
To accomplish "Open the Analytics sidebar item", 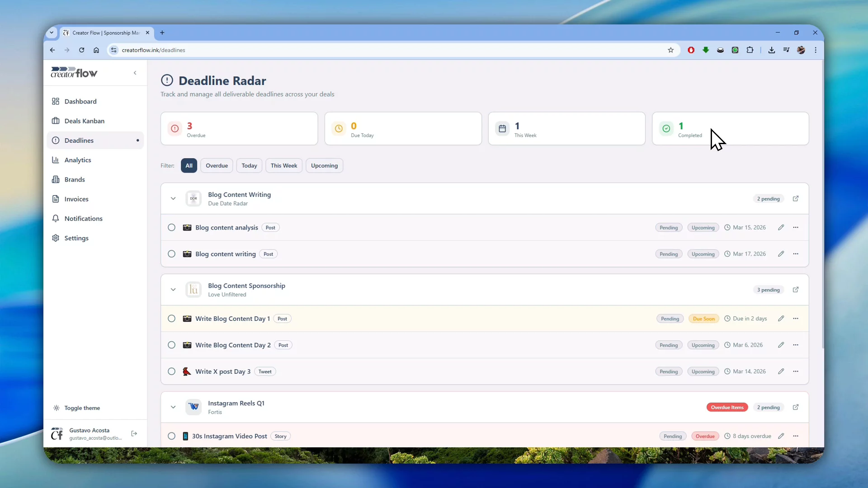I will 78,160.
